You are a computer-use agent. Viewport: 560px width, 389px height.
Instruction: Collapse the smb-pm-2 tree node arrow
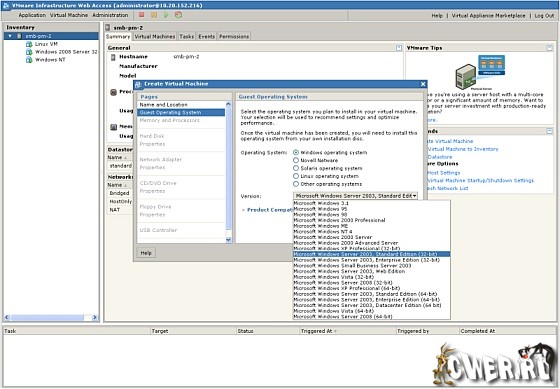[10, 36]
